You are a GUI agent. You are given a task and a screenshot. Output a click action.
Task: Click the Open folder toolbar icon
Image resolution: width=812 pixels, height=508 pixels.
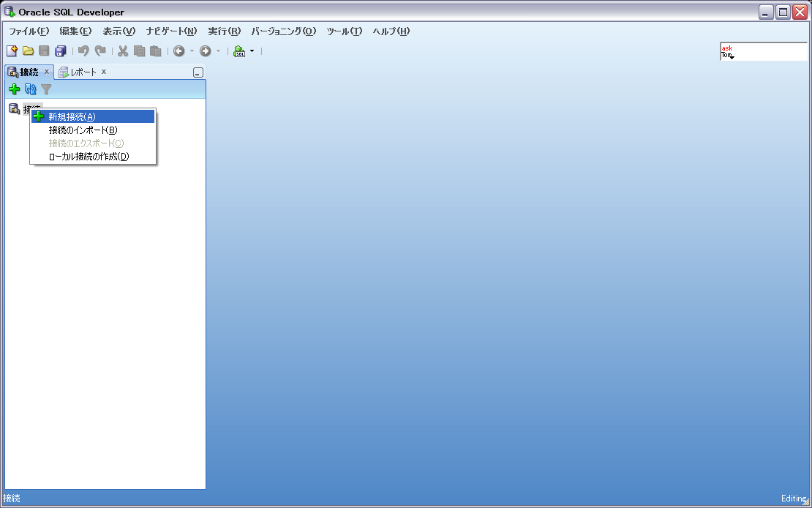click(x=28, y=51)
